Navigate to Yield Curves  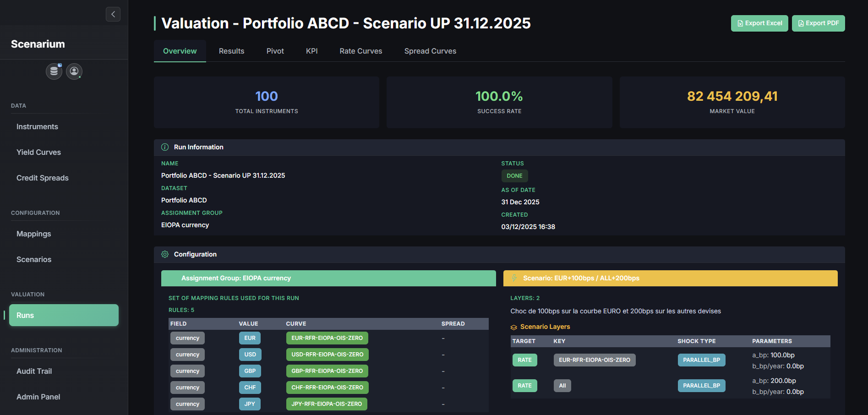38,153
